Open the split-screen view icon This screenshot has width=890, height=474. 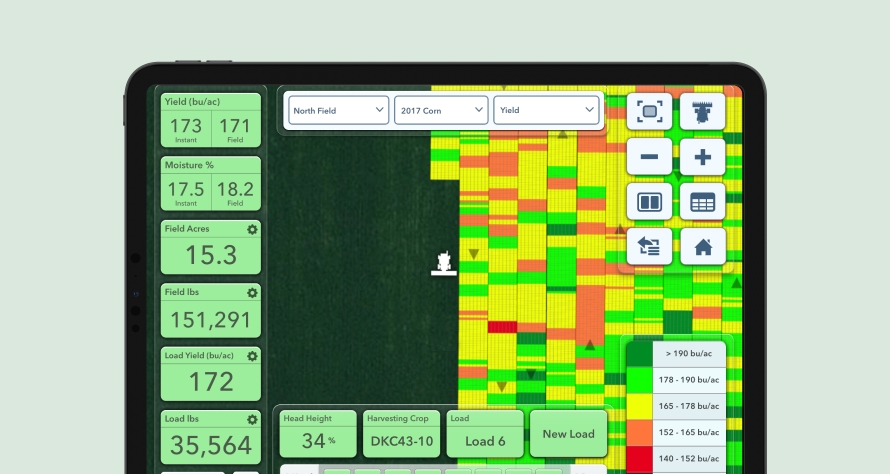pos(649,202)
